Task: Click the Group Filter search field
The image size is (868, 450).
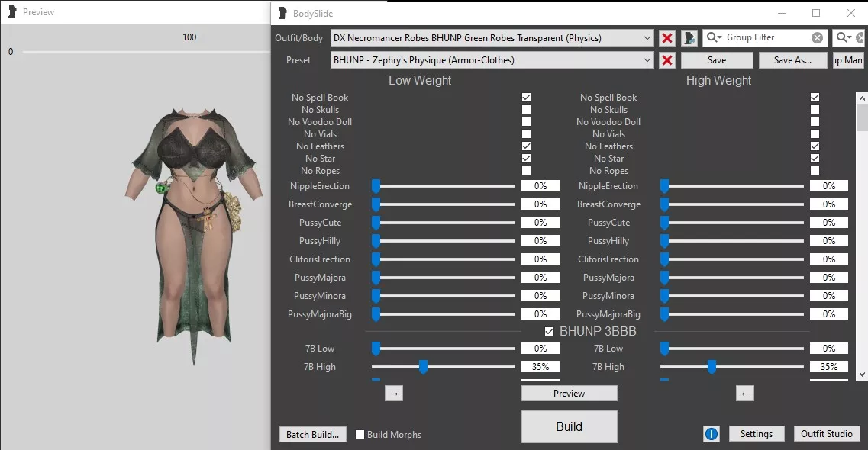Action: click(766, 37)
